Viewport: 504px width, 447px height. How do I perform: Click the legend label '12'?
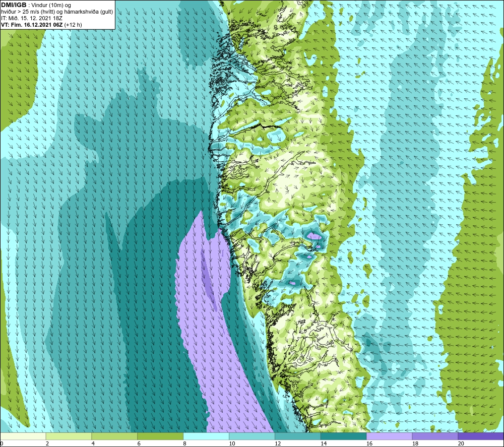pos(278,444)
